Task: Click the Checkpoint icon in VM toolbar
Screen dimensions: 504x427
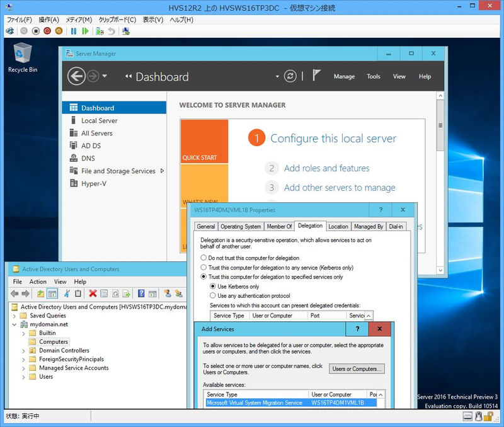Action: point(100,31)
